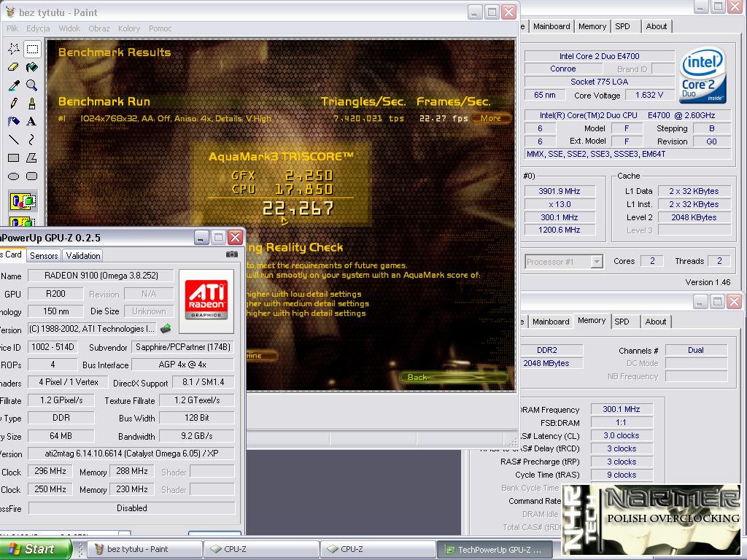Click the green BIOS save icon in GPU-Z
This screenshot has height=560, width=747.
(x=166, y=328)
